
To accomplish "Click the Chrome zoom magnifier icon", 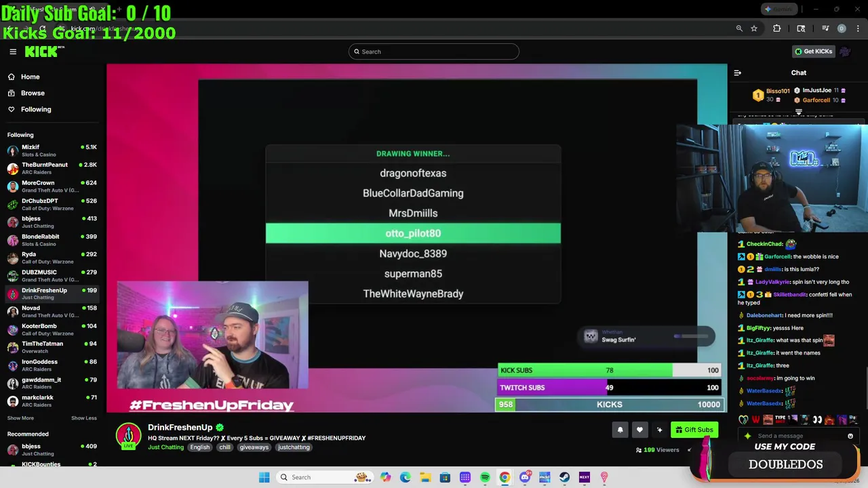I will [739, 28].
